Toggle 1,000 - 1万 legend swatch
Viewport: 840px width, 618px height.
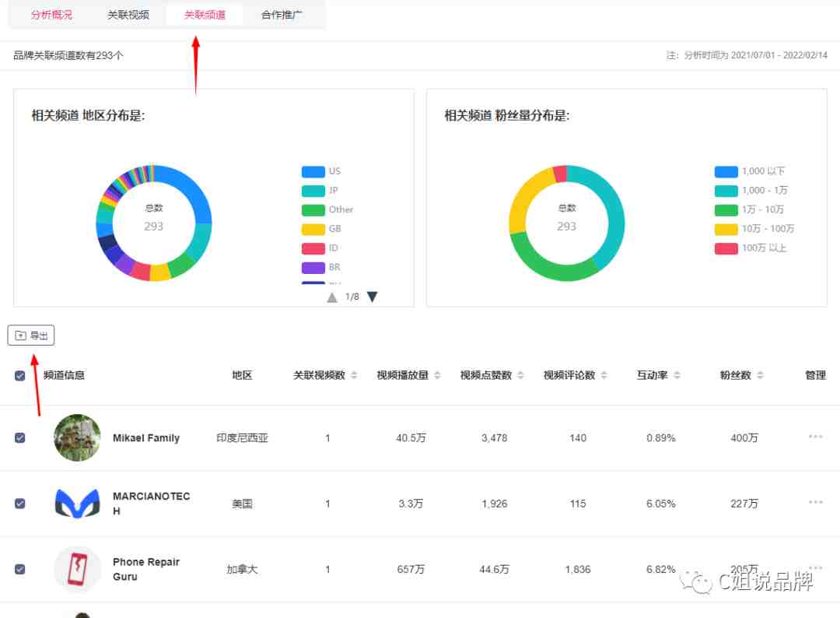pos(726,191)
